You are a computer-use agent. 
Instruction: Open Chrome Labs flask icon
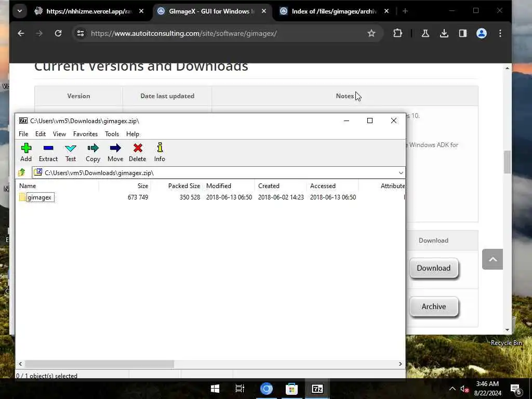pos(425,33)
